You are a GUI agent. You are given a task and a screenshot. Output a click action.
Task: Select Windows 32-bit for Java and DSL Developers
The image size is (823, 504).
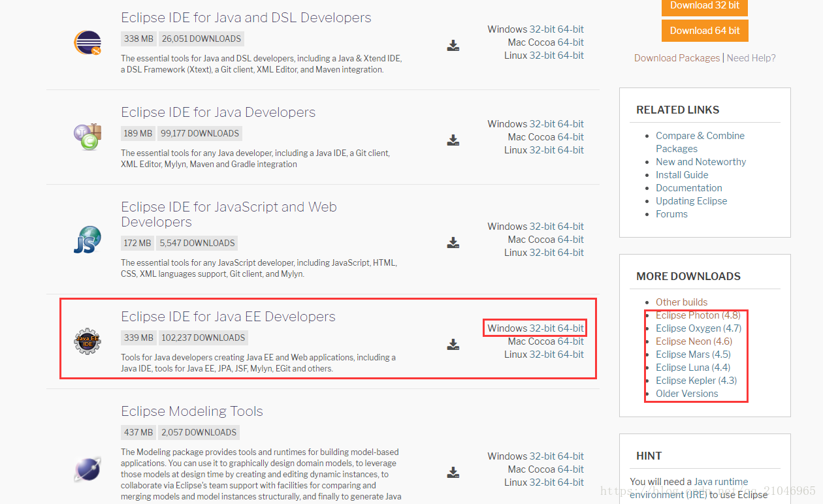click(542, 29)
